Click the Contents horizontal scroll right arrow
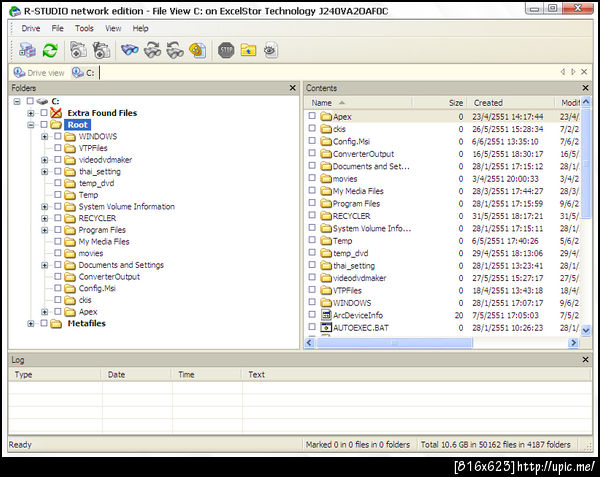600x477 pixels. click(573, 343)
